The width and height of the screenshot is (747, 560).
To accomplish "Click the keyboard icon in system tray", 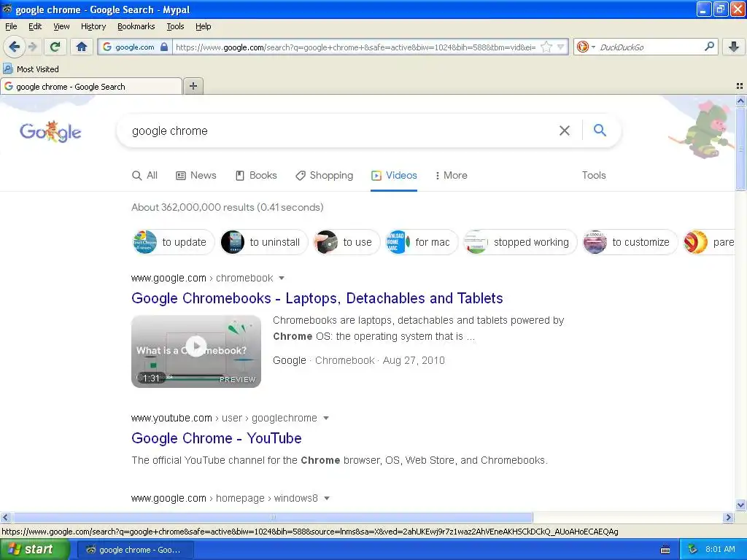I will [665, 550].
